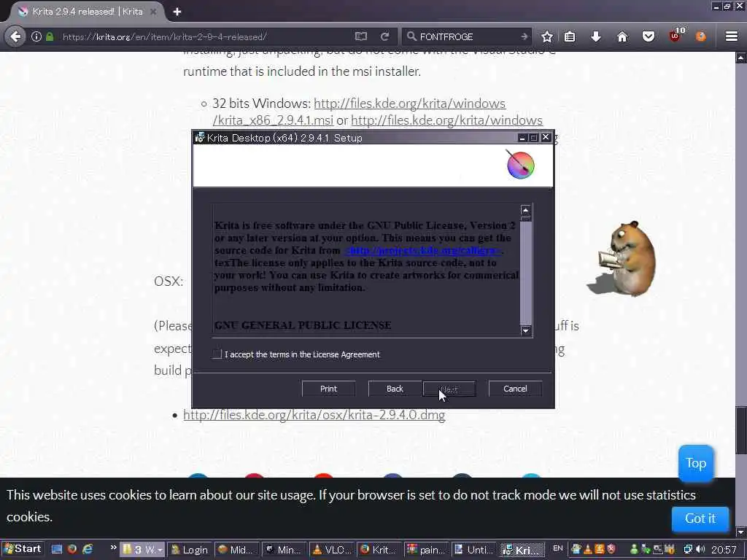Close the Krita 2.9.4 released tab
Image resolution: width=747 pixels, height=560 pixels.
(153, 12)
